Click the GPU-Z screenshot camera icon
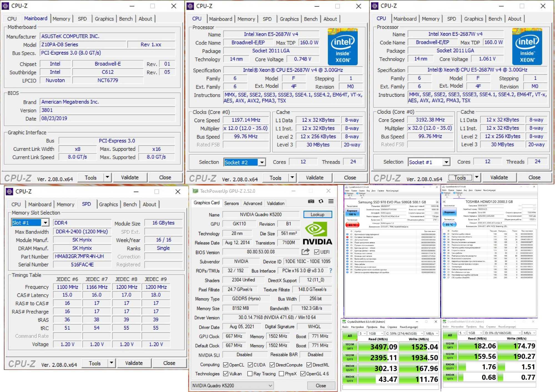The height and width of the screenshot is (392, 555). tap(311, 201)
